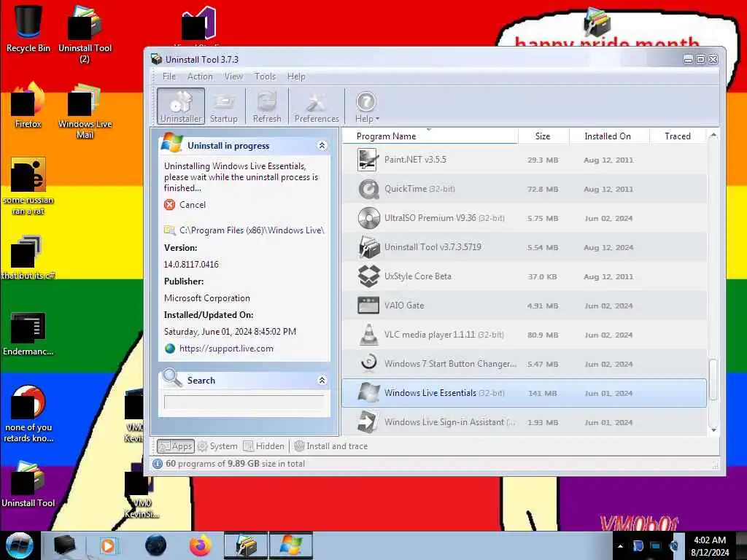Click the Windows logo in uninstall panel
Viewport: 747px width, 560px height.
171,143
